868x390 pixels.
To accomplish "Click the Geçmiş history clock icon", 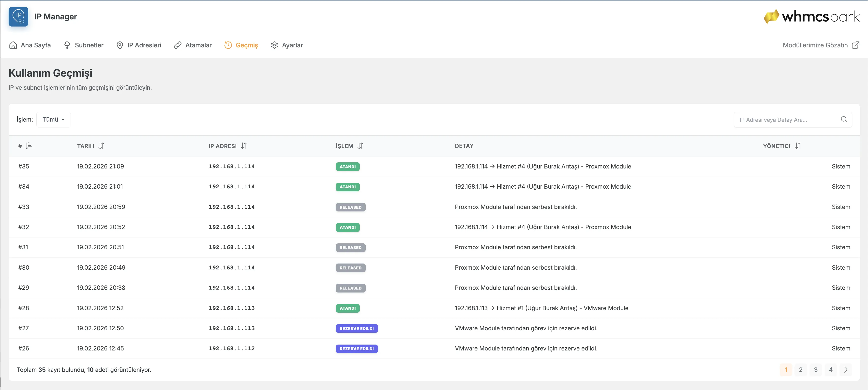I will point(228,45).
